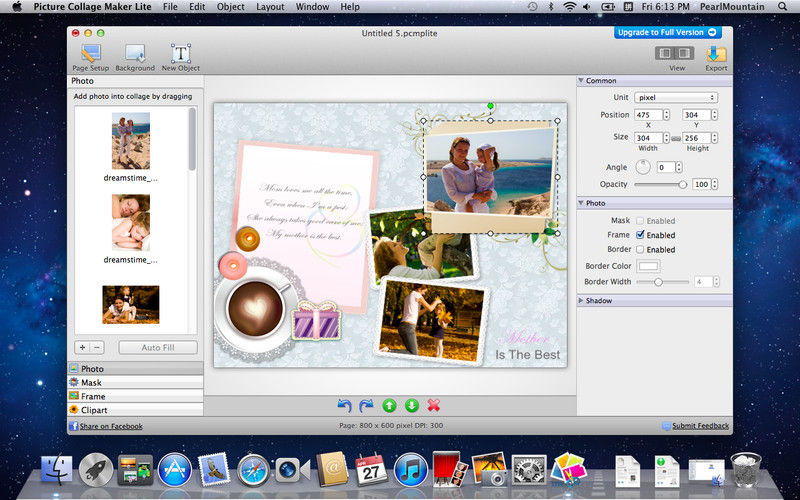Click Upgrade to Full Version button
This screenshot has height=500, width=800.
[667, 32]
